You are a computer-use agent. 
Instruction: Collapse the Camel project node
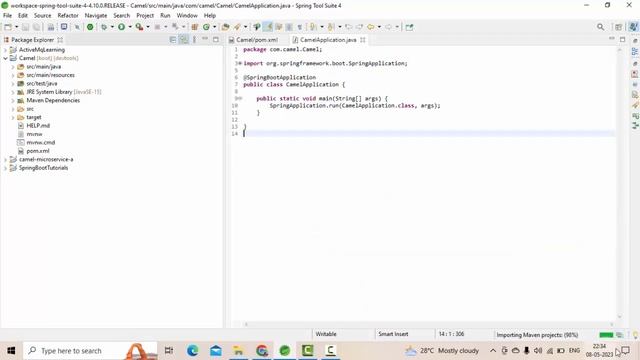[5, 58]
